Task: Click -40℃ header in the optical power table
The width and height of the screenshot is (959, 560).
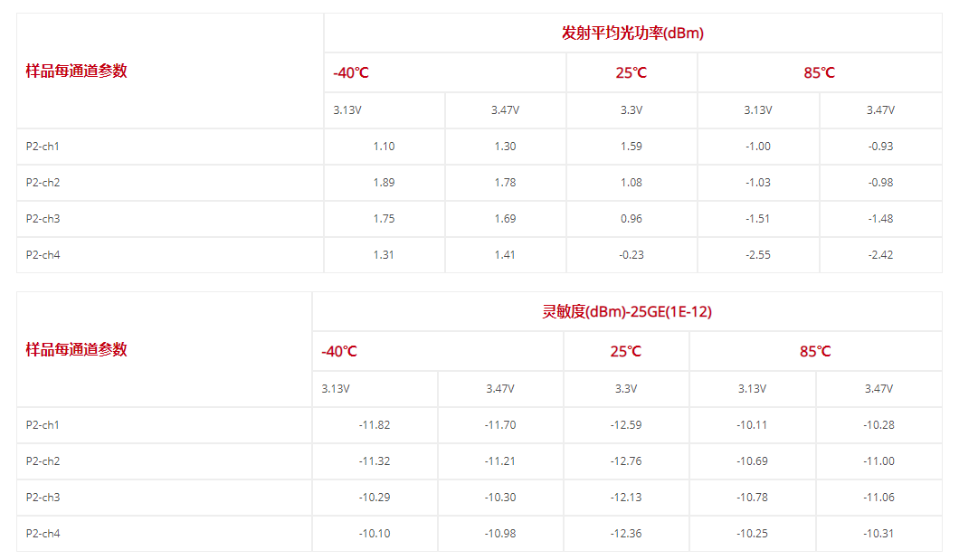Action: [345, 72]
